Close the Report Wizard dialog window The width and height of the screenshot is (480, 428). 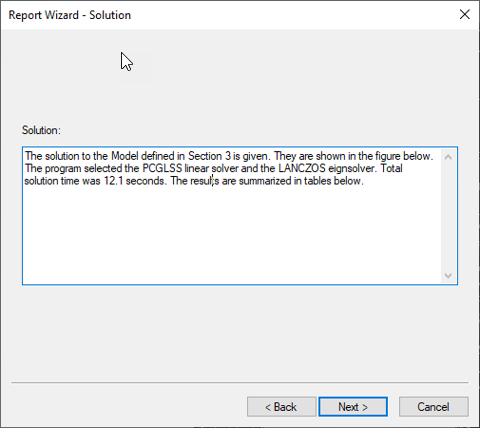tap(464, 15)
